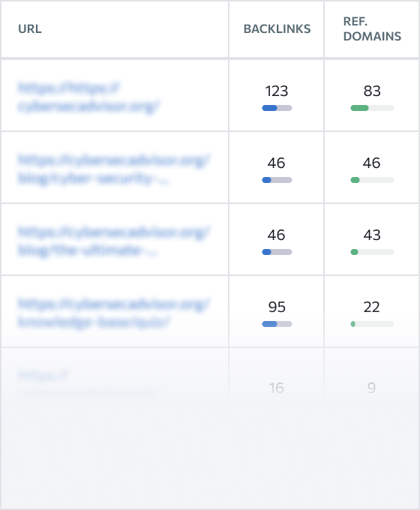
Task: Sort by the BACKLINKS column header
Action: pyautogui.click(x=277, y=29)
